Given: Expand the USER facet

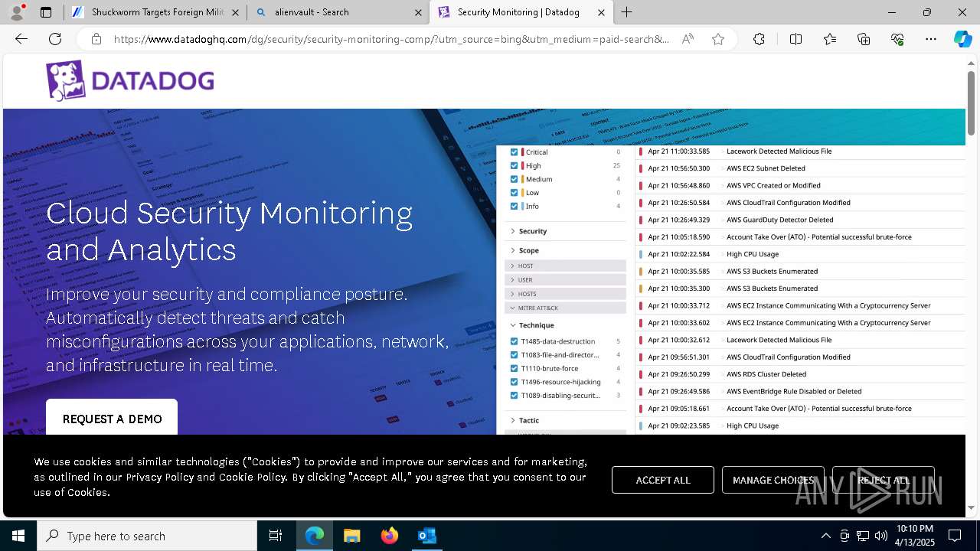Looking at the screenshot, I should click(x=565, y=280).
